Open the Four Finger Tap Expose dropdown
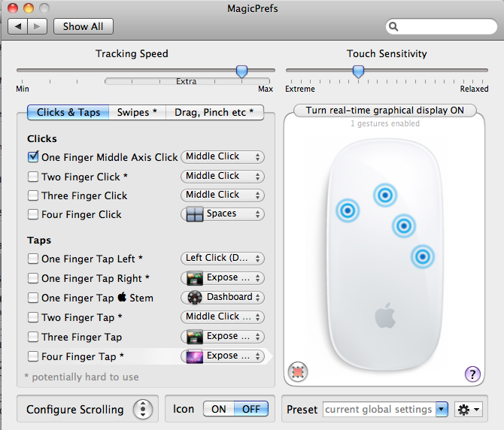Viewport: 504px width, 430px height. [223, 356]
